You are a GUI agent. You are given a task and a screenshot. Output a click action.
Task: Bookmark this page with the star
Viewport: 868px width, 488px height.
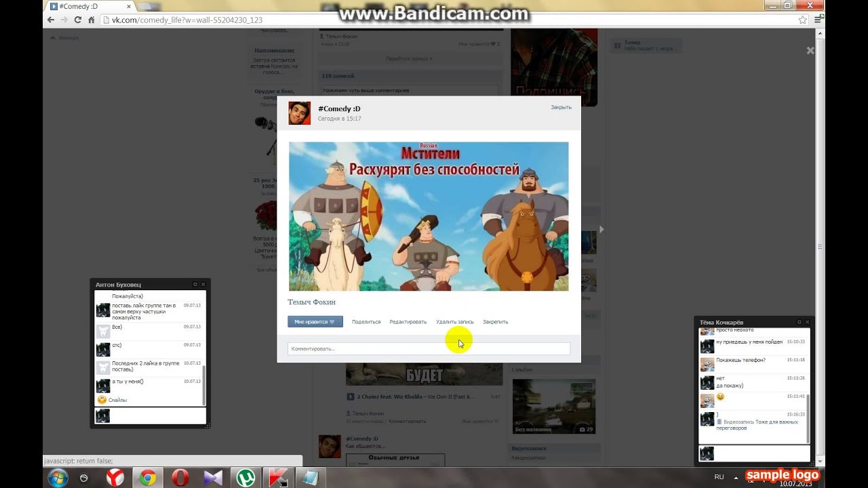point(803,20)
